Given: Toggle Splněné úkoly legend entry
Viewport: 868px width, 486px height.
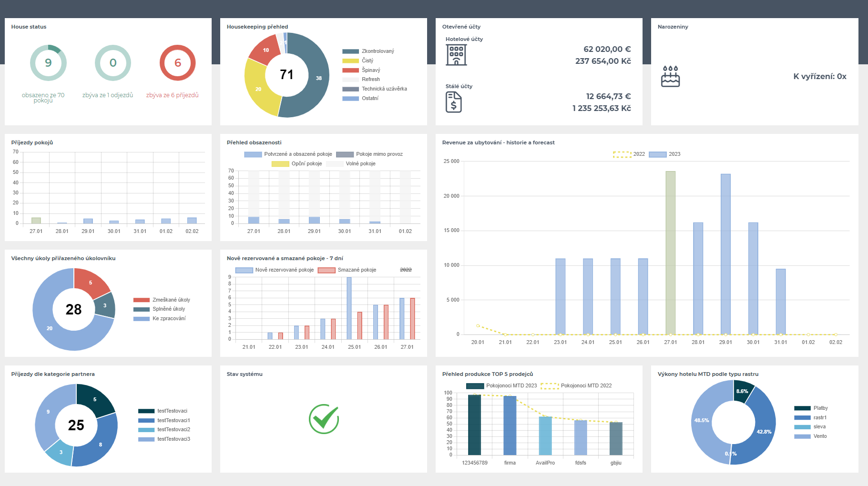Looking at the screenshot, I should pyautogui.click(x=159, y=309).
